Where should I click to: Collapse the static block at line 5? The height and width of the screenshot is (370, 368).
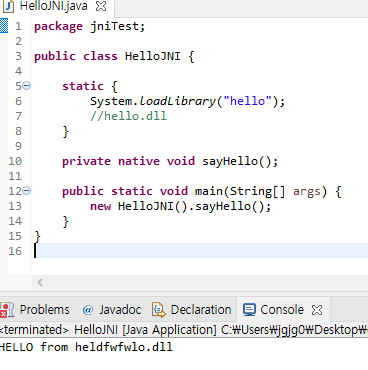tap(27, 86)
